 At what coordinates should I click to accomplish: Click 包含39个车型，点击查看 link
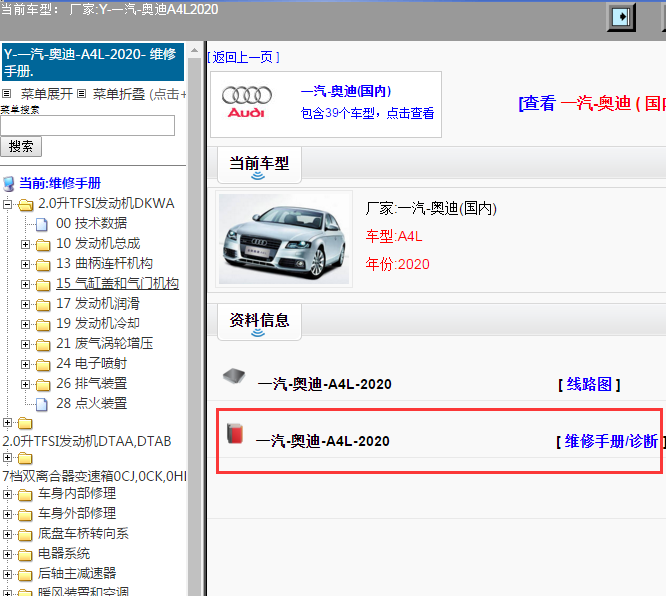click(x=367, y=113)
